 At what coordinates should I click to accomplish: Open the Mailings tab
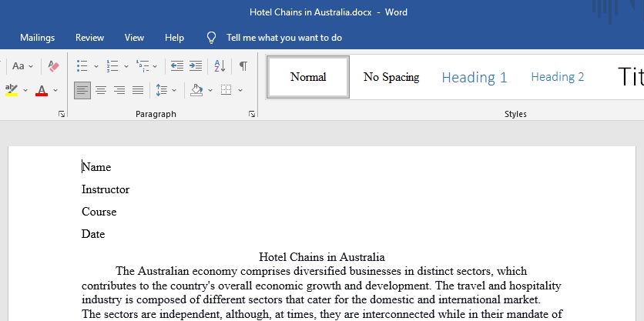(38, 38)
